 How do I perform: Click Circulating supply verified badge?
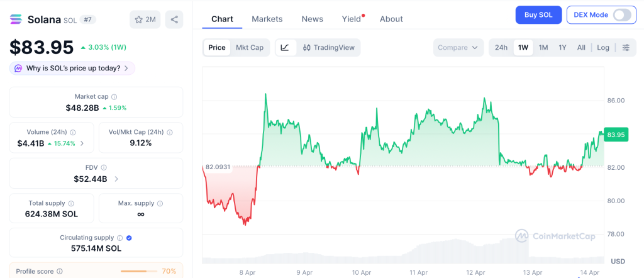click(129, 238)
